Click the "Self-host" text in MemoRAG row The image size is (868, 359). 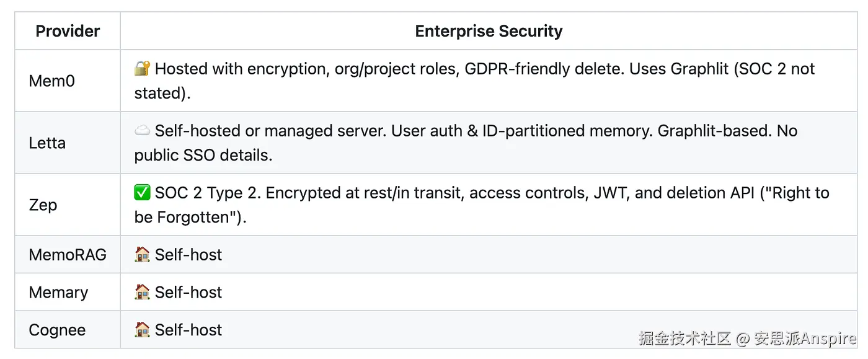pos(188,255)
